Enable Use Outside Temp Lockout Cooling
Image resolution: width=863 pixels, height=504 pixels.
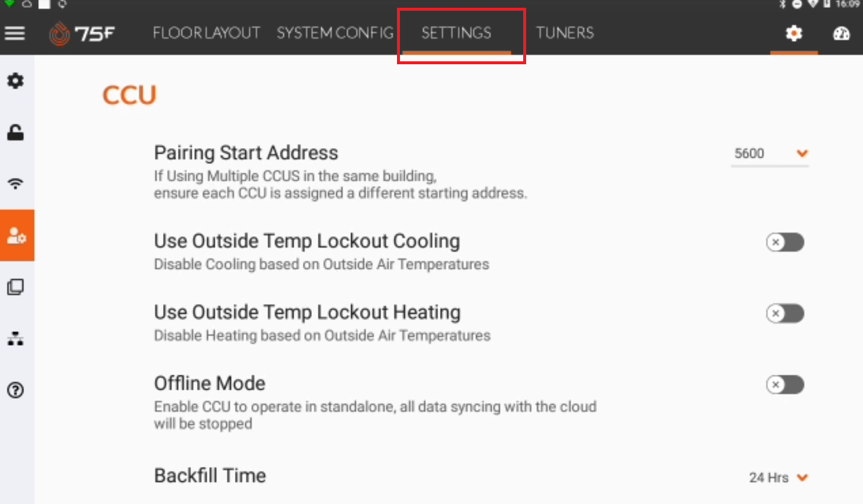(785, 242)
